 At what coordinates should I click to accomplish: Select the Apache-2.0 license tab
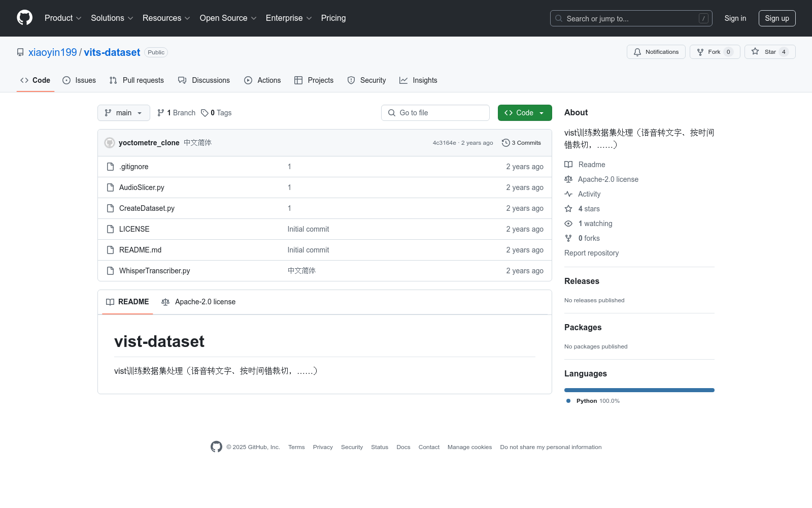(198, 302)
